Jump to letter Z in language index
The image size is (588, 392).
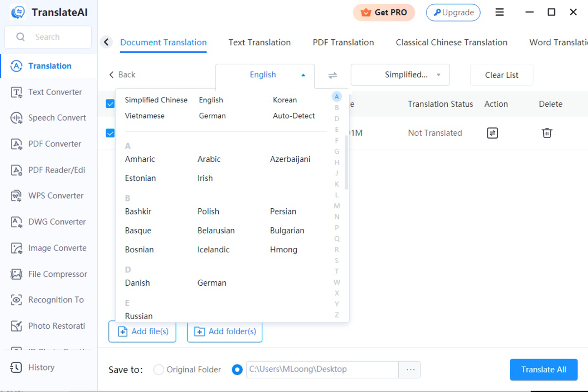point(337,315)
